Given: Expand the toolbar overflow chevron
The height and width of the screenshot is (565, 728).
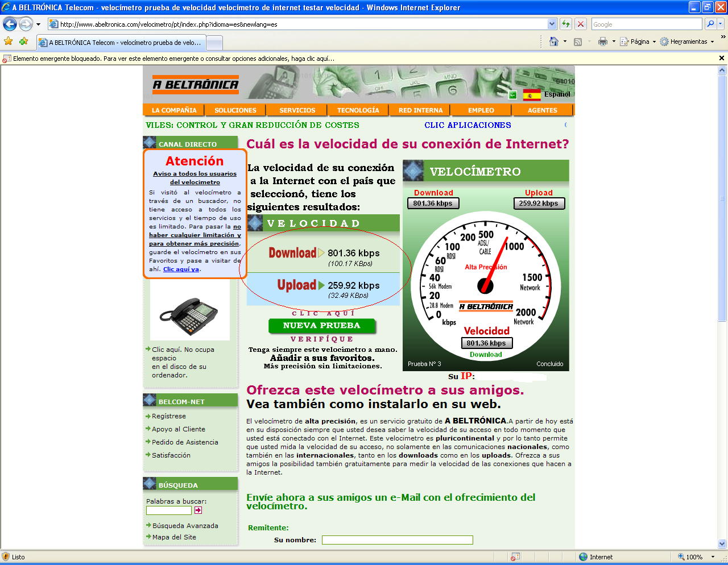Looking at the screenshot, I should (723, 38).
